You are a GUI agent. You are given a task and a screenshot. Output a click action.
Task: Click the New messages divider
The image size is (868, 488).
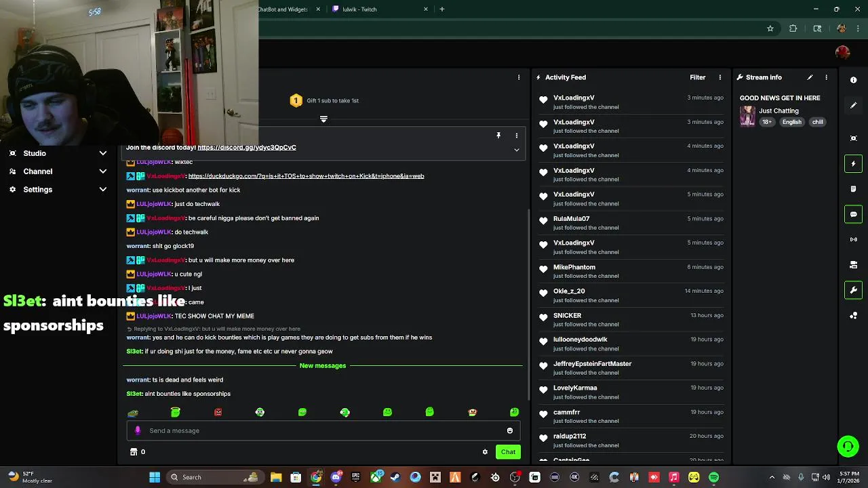(323, 365)
